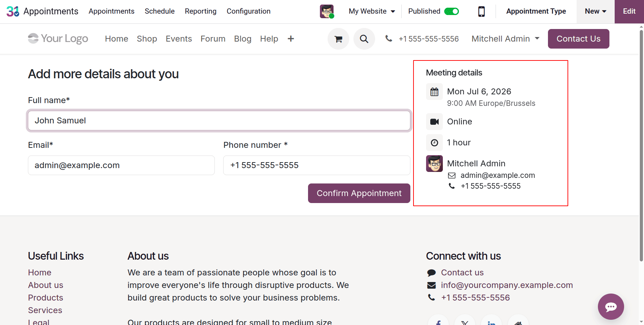Viewport: 644px width, 325px height.
Task: Go to the Home website page
Action: click(x=117, y=39)
